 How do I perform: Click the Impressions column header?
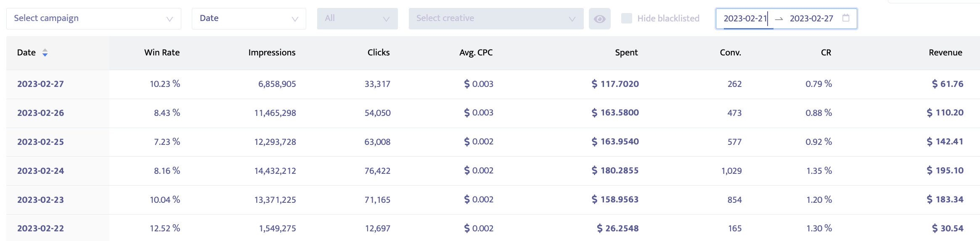pos(272,52)
